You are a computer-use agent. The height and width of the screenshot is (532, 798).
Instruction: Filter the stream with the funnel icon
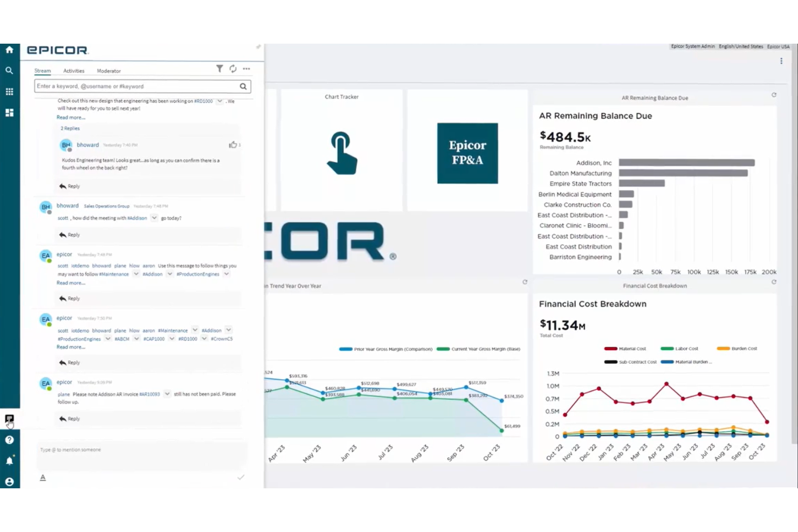(219, 68)
